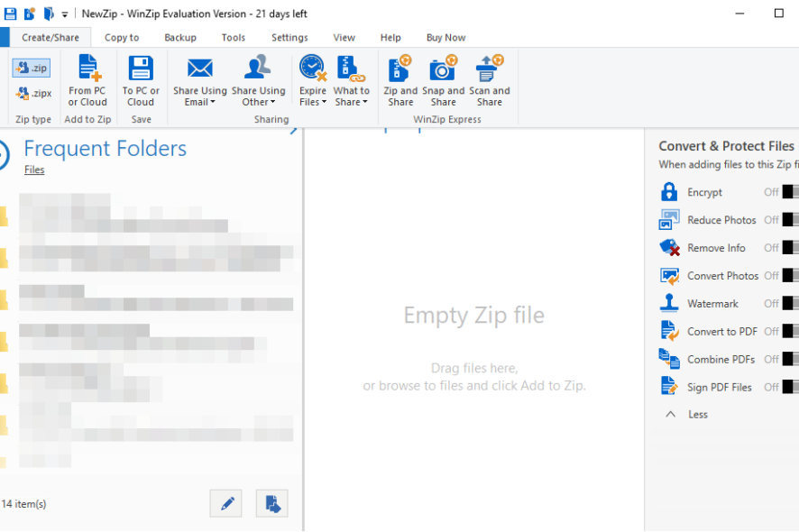Viewport: 799px width, 532px height.
Task: Click the add to zip button beside pencil
Action: click(271, 503)
